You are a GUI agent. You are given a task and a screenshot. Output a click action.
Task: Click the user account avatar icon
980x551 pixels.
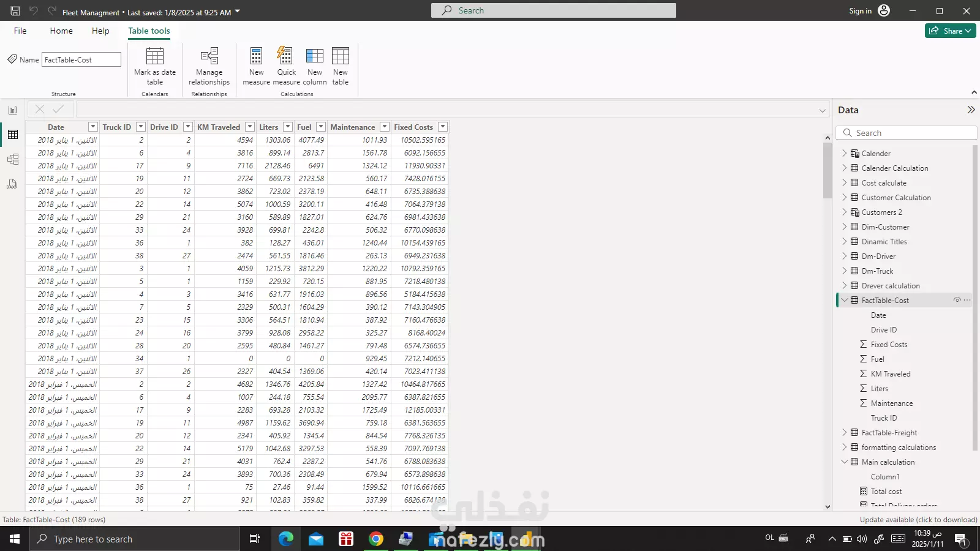click(x=884, y=10)
